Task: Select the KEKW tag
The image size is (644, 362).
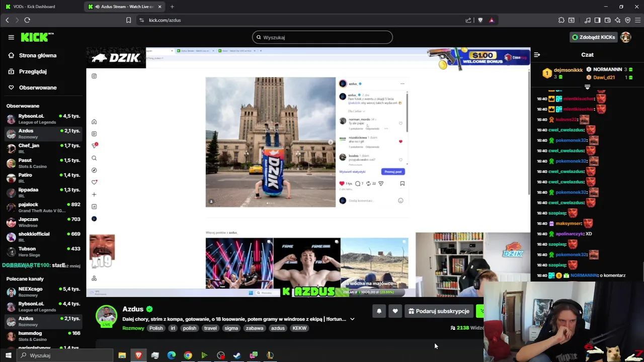Action: point(299,328)
